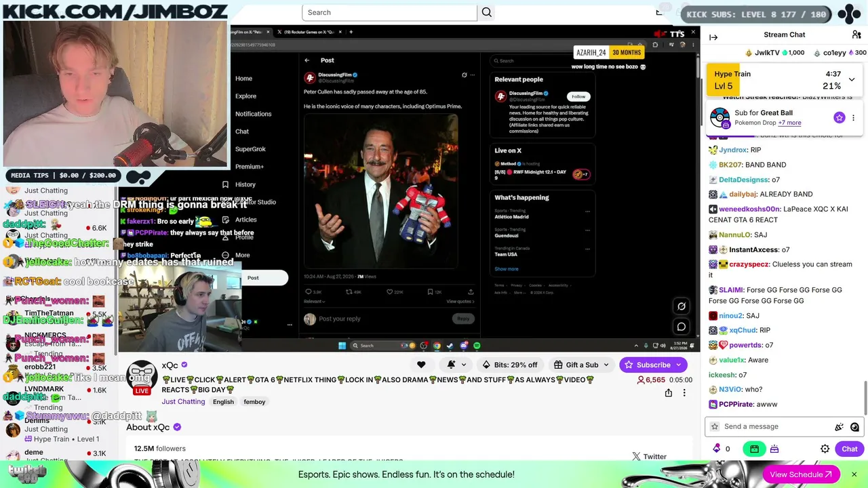The height and width of the screenshot is (488, 868).
Task: Click xqChud's username in chat
Action: (x=743, y=331)
